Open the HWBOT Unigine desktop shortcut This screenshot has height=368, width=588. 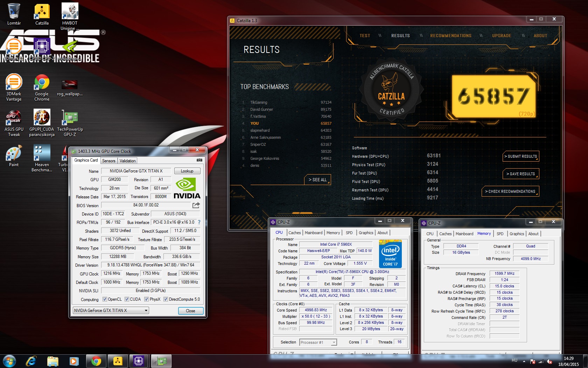(70, 16)
